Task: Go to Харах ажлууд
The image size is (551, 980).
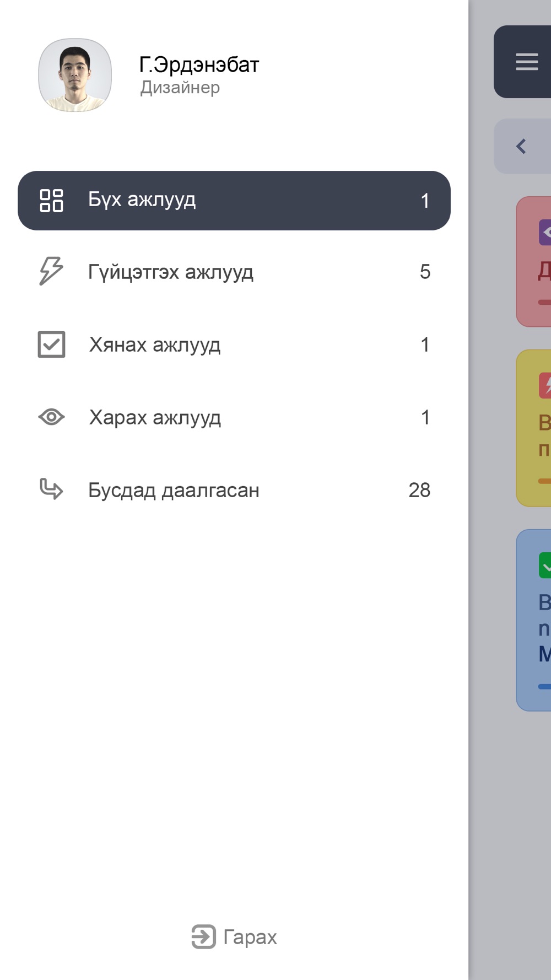Action: point(234,417)
